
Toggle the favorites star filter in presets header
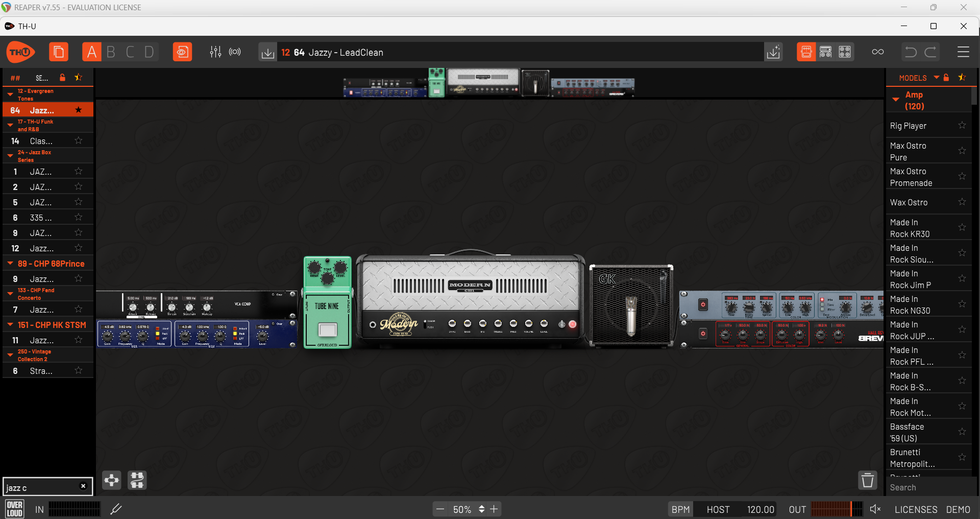[x=79, y=78]
